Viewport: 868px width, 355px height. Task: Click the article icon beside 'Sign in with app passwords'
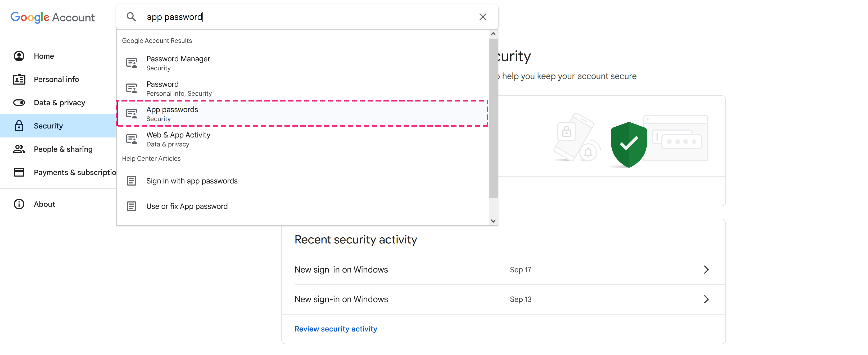pos(132,181)
